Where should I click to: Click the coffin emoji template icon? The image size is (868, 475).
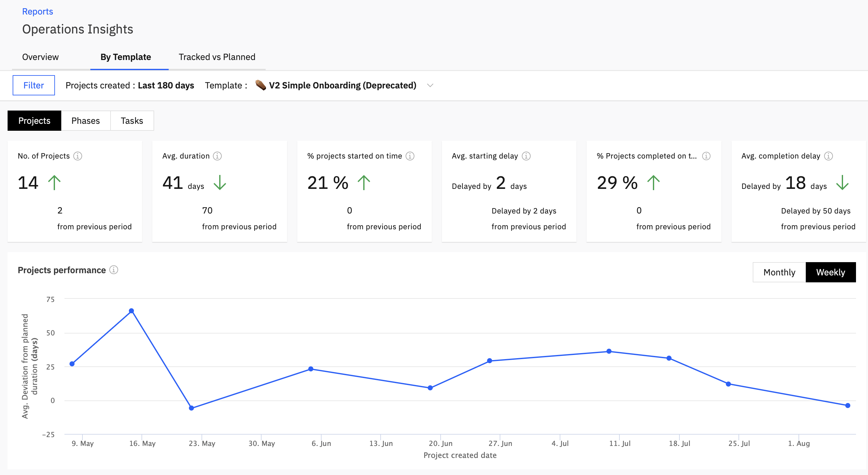tap(261, 85)
